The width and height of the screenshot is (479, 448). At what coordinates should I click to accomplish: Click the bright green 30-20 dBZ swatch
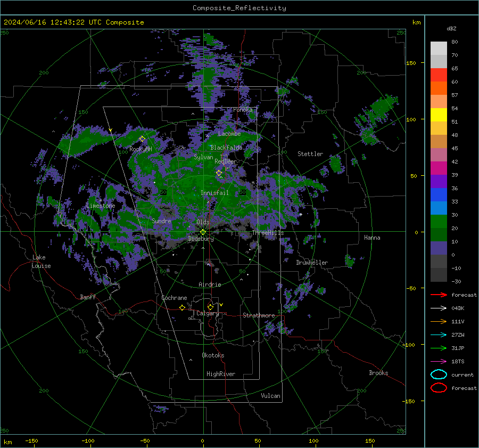(x=439, y=222)
